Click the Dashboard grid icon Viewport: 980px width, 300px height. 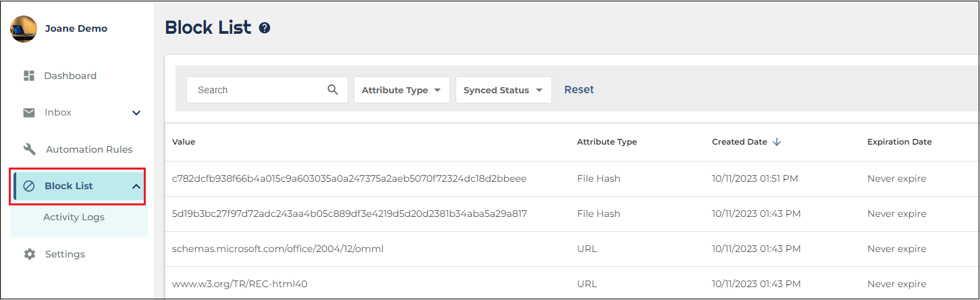point(29,76)
